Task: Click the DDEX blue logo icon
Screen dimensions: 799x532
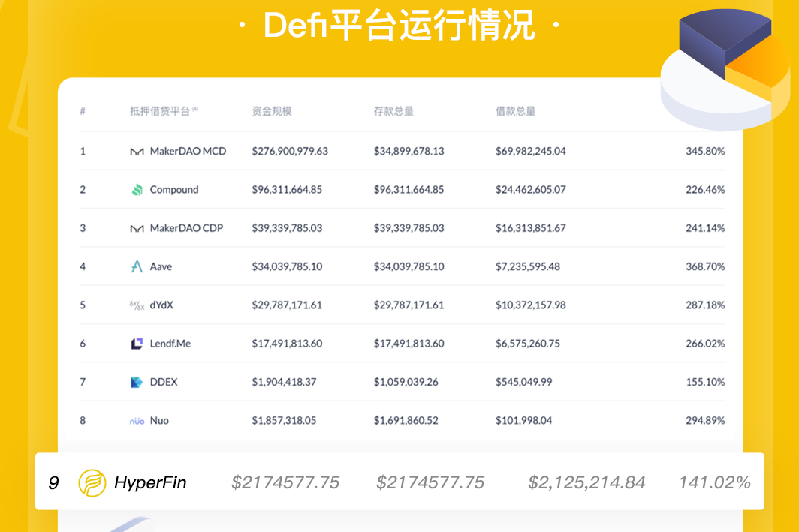Action: [137, 382]
